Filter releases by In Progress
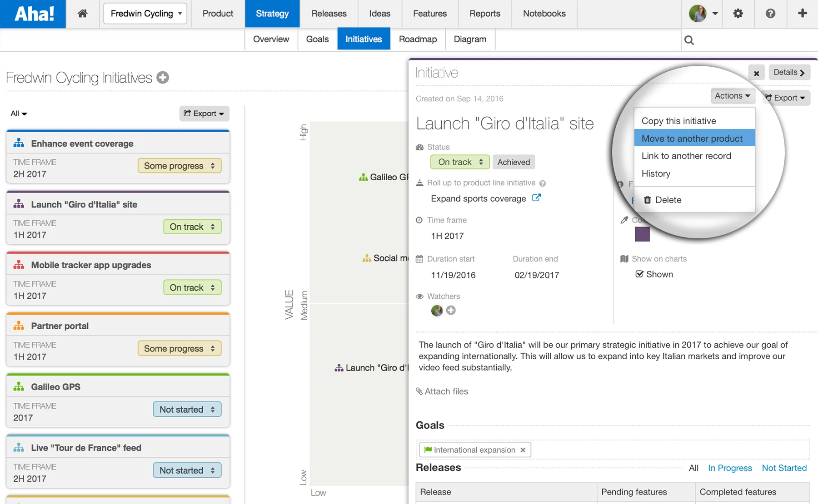818x504 pixels. pyautogui.click(x=730, y=468)
